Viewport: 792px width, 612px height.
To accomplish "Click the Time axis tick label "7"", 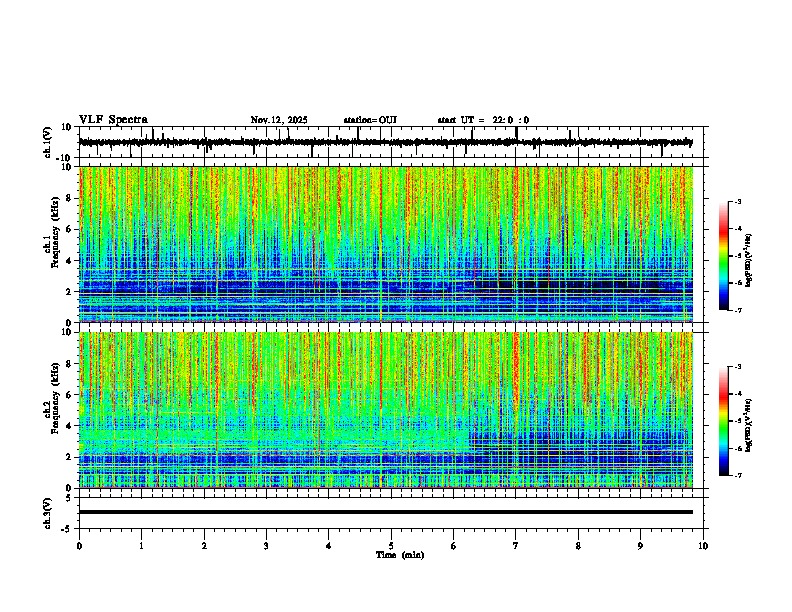I will (516, 546).
